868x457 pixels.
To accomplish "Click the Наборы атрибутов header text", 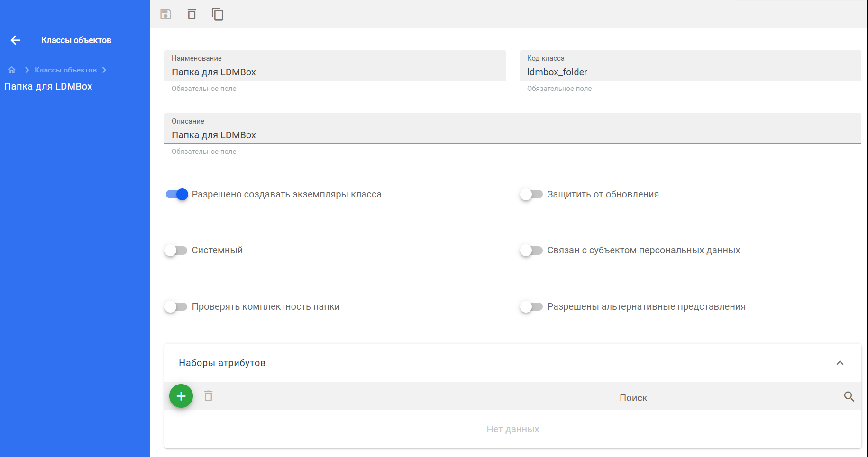I will (222, 363).
